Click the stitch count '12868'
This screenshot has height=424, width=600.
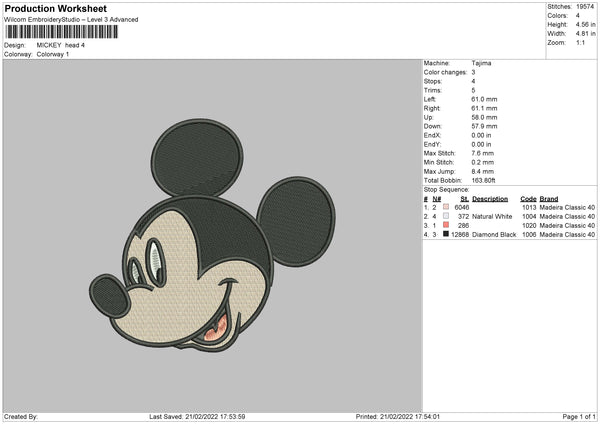click(x=460, y=235)
